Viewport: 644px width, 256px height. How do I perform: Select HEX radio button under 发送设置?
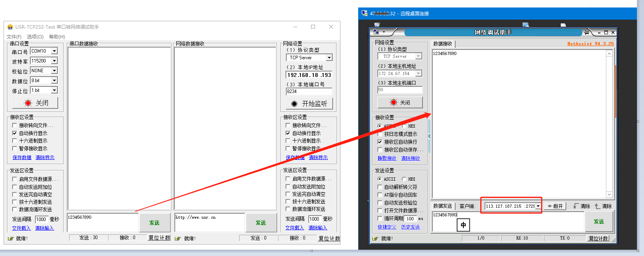click(404, 179)
